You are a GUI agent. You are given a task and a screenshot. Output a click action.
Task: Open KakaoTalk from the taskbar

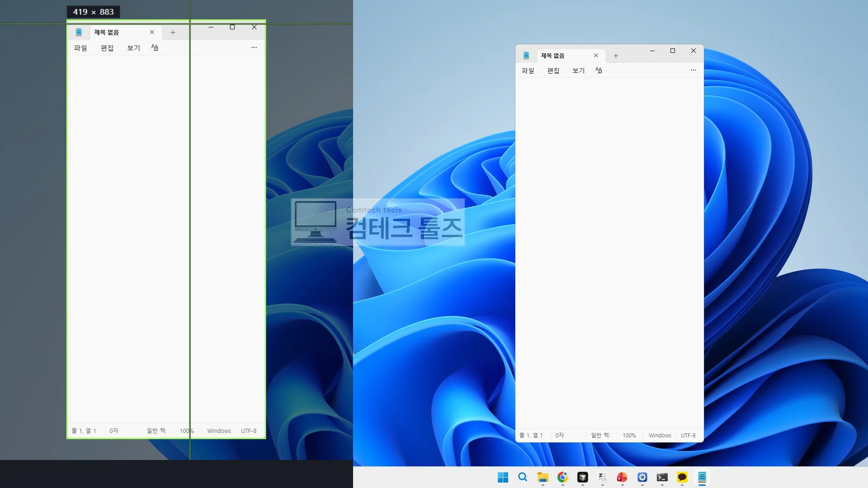coord(682,477)
